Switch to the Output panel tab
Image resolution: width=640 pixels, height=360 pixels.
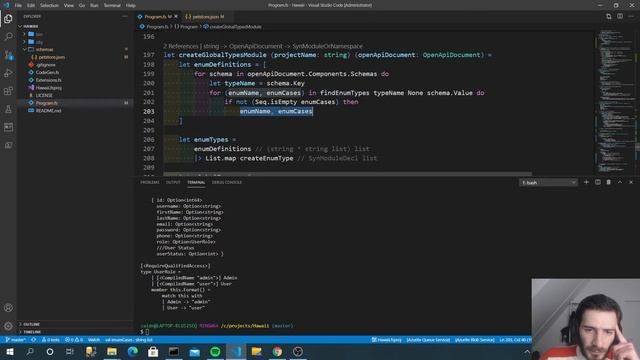pos(173,182)
